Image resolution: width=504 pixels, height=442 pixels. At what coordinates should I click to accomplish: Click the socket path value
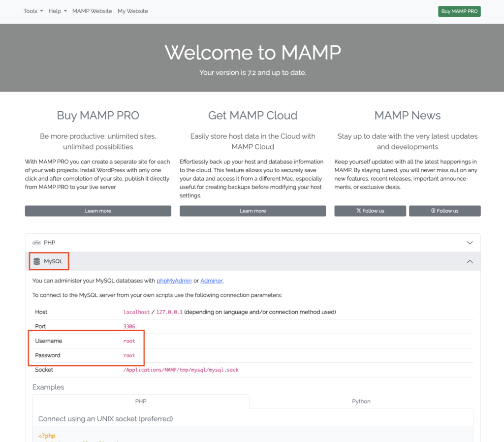pyautogui.click(x=181, y=370)
